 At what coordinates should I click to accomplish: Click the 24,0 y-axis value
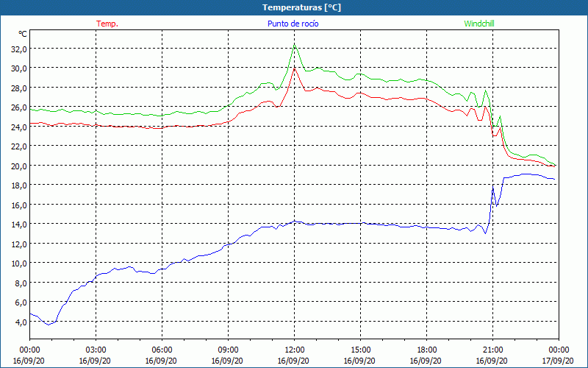click(19, 127)
